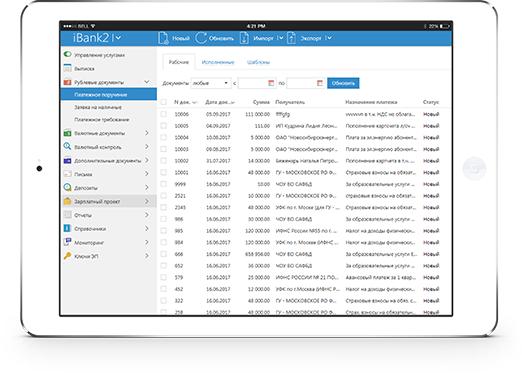This screenshot has height=373, width=522.
Task: Click Рублевые документы sidebar icon
Action: [67, 82]
